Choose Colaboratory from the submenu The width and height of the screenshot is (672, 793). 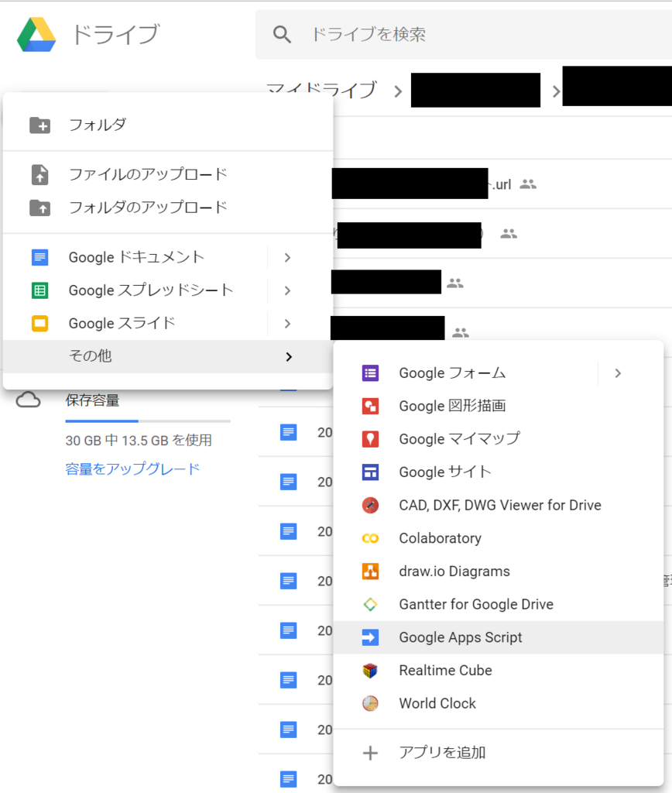(498, 538)
